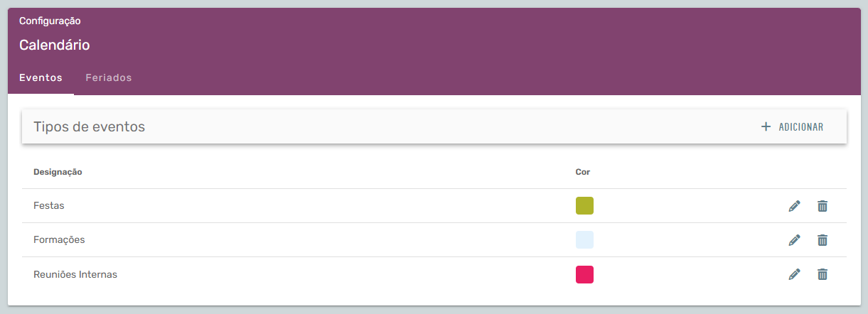Click the Tipos de eventos heading

pyautogui.click(x=89, y=126)
